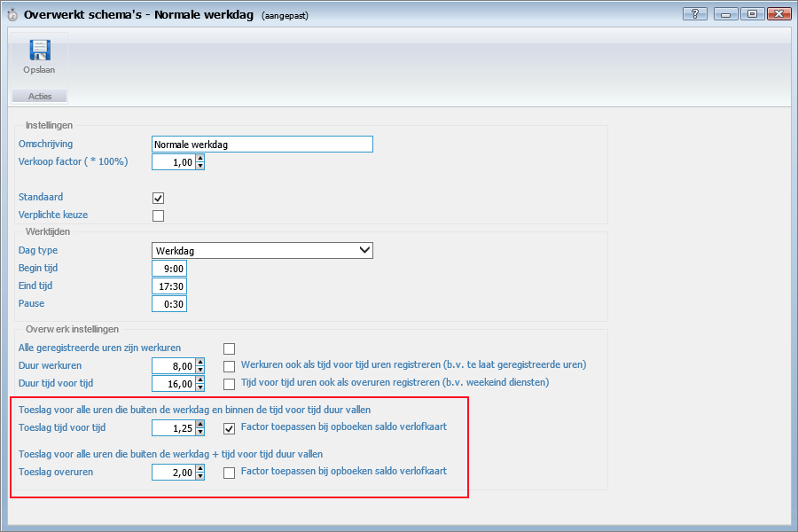Increase the Verkoop factor value
The height and width of the screenshot is (532, 798).
pos(200,159)
